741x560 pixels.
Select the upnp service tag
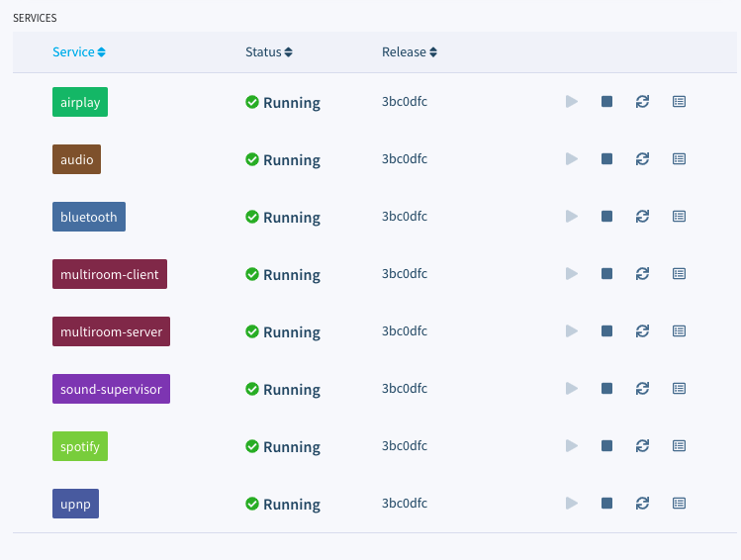(75, 504)
